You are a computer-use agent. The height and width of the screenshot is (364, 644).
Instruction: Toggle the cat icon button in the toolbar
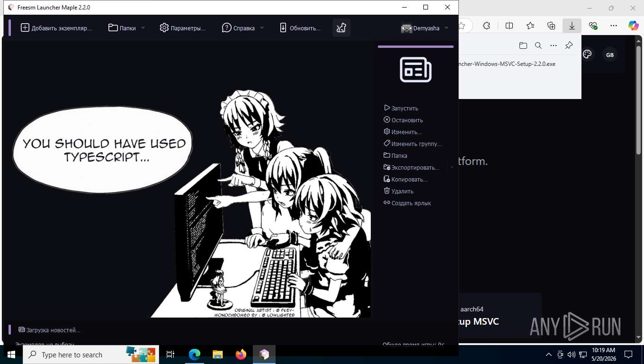pyautogui.click(x=341, y=28)
